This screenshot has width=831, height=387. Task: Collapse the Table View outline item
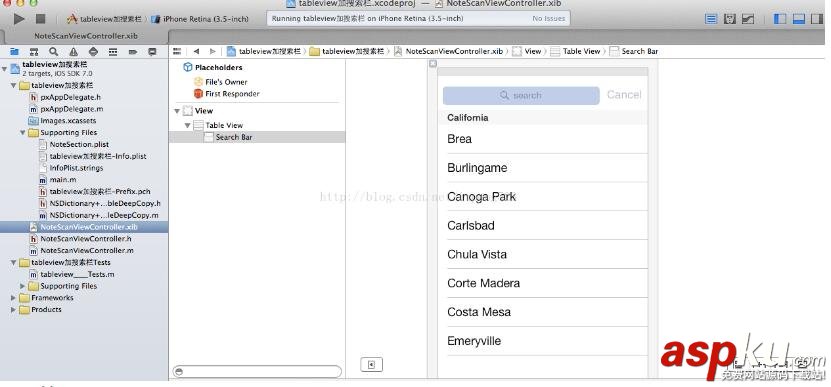click(x=187, y=126)
